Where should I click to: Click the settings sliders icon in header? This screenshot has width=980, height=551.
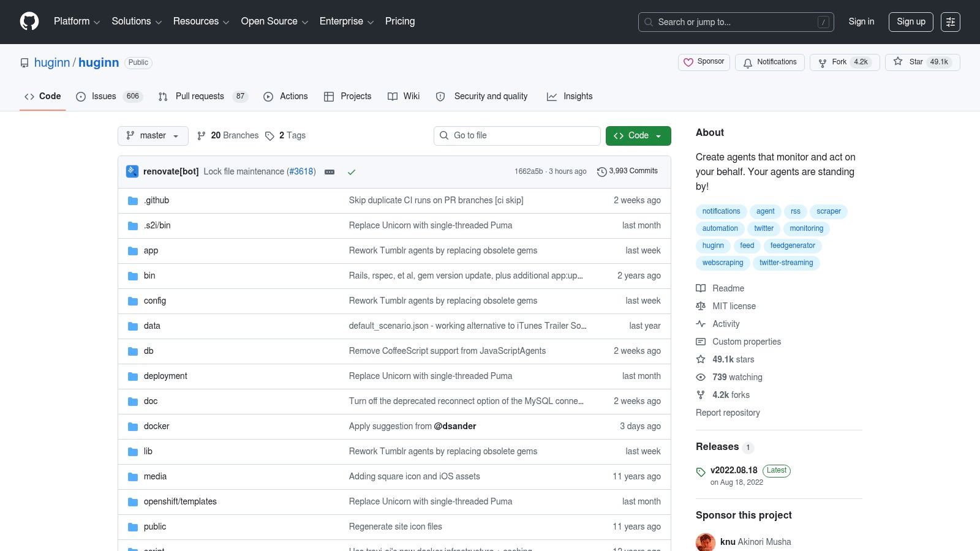point(951,22)
